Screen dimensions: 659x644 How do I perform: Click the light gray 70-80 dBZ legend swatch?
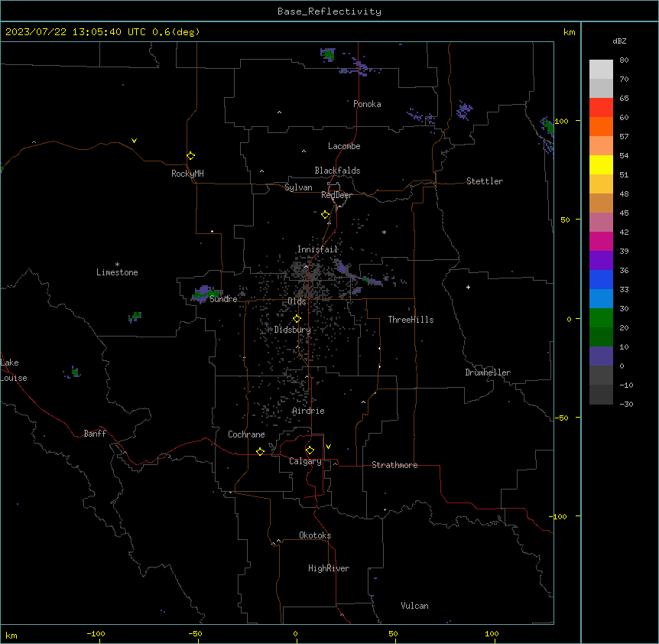tap(601, 70)
